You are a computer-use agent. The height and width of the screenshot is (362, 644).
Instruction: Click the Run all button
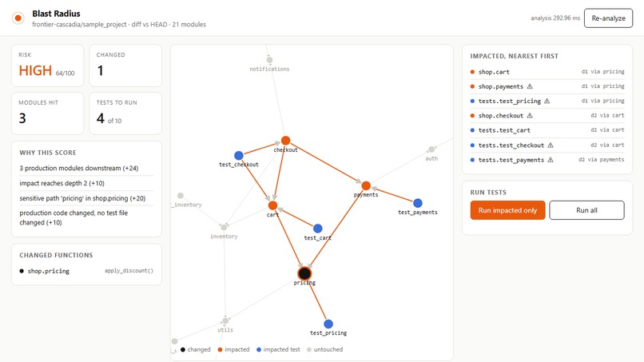pos(586,210)
